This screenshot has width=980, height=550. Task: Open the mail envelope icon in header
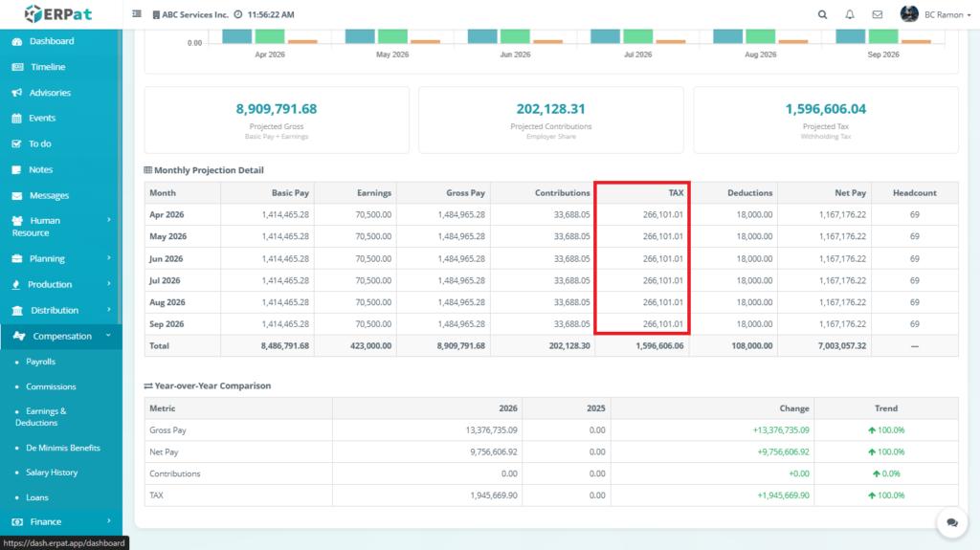coord(877,14)
